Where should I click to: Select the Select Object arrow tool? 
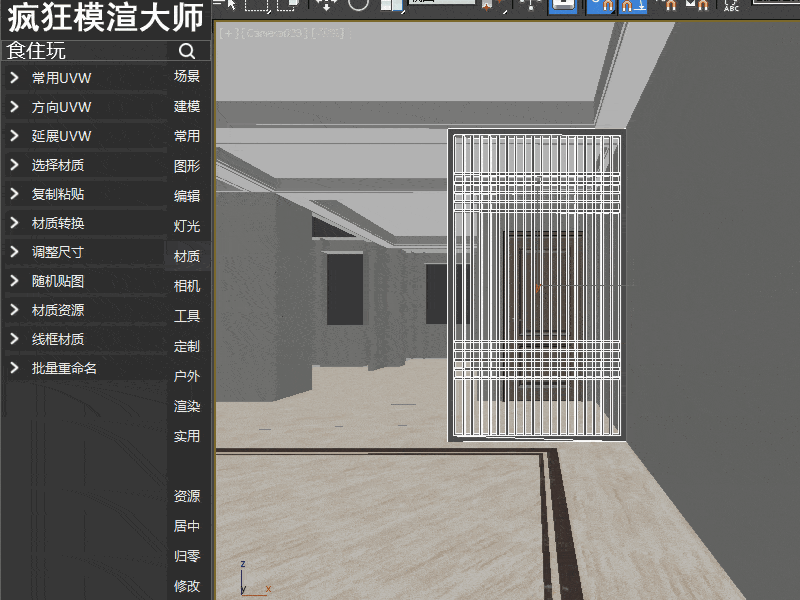click(x=229, y=6)
